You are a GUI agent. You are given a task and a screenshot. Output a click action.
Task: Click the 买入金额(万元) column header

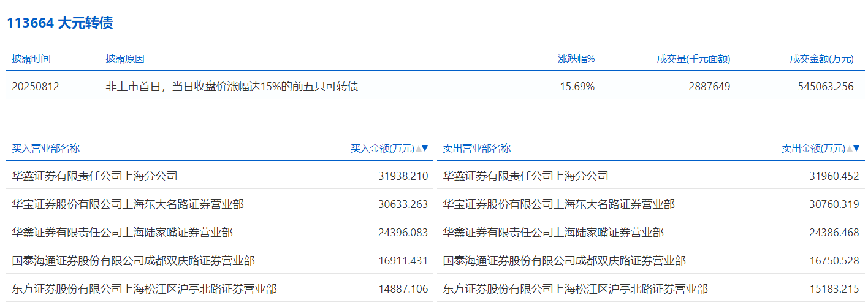pyautogui.click(x=382, y=149)
